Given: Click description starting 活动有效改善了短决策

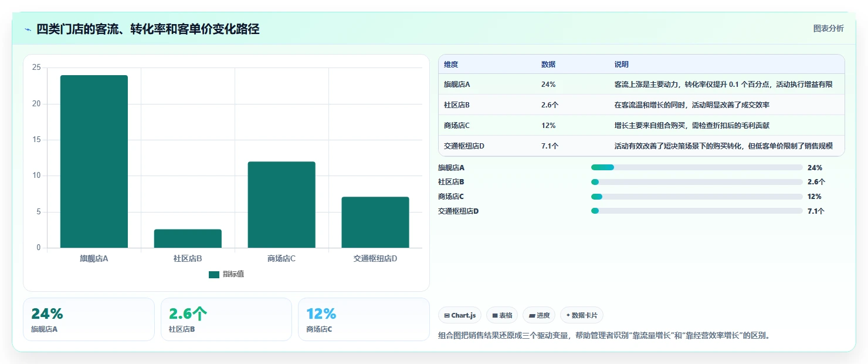Looking at the screenshot, I should tap(723, 146).
